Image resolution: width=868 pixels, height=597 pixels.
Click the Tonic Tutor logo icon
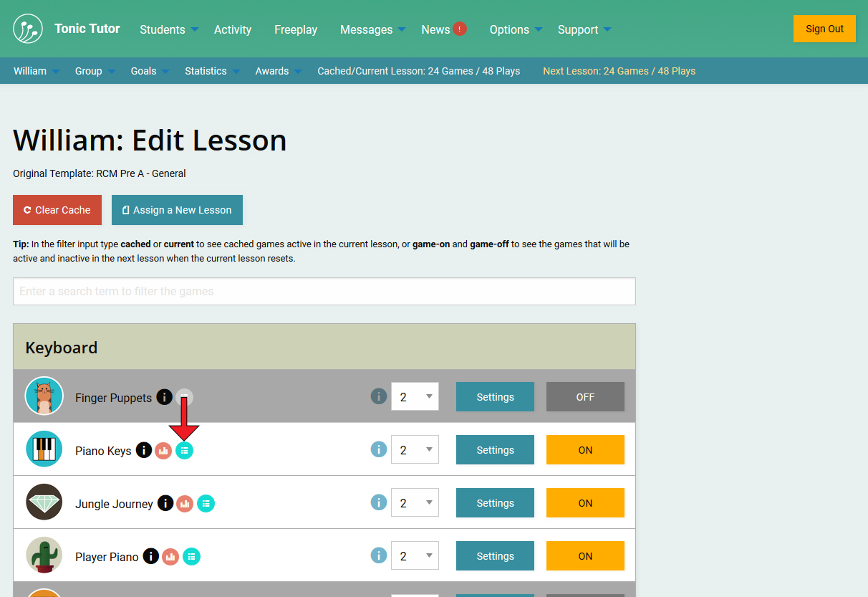coord(28,29)
